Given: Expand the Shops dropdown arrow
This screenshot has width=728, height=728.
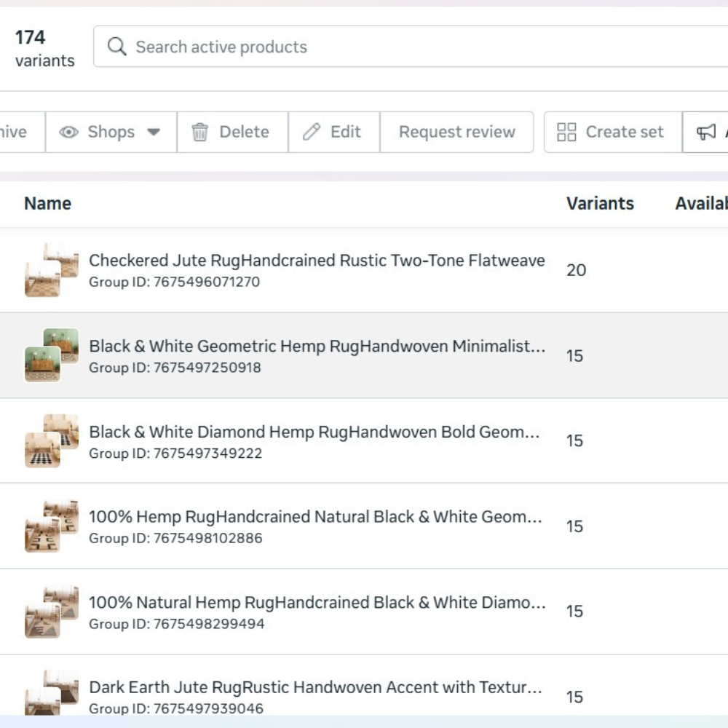Looking at the screenshot, I should pos(154,132).
